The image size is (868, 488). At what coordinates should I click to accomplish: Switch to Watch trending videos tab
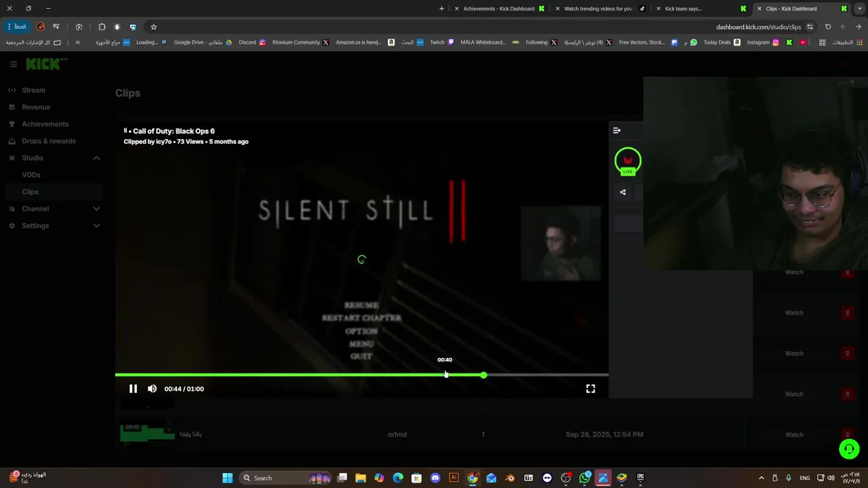coord(598,9)
